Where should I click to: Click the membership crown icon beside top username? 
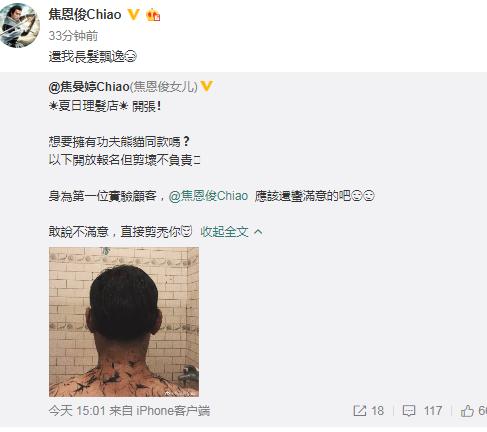point(153,15)
